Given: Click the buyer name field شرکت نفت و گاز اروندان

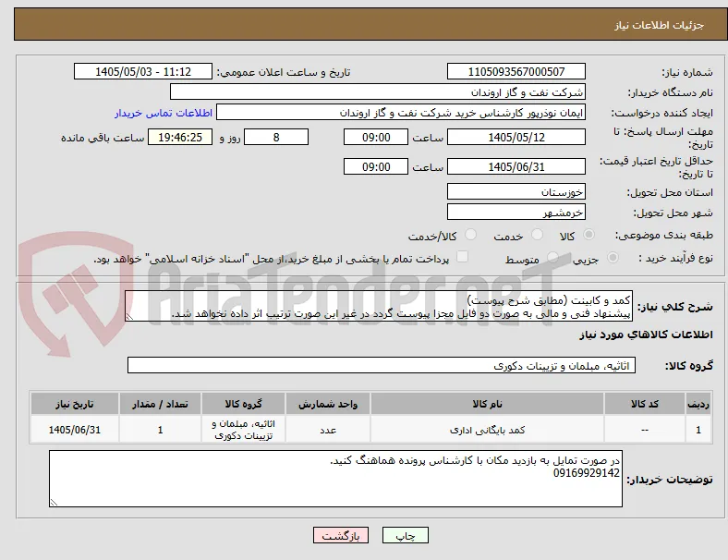Looking at the screenshot, I should pyautogui.click(x=378, y=91).
